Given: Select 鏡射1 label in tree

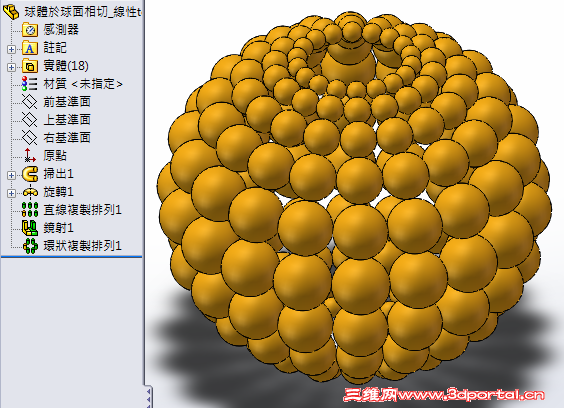Looking at the screenshot, I should tap(58, 228).
